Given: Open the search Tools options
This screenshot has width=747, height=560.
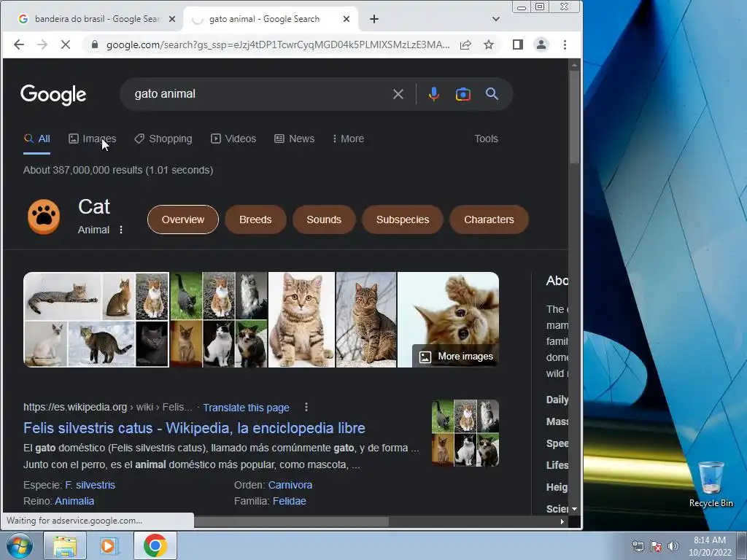Looking at the screenshot, I should point(486,139).
